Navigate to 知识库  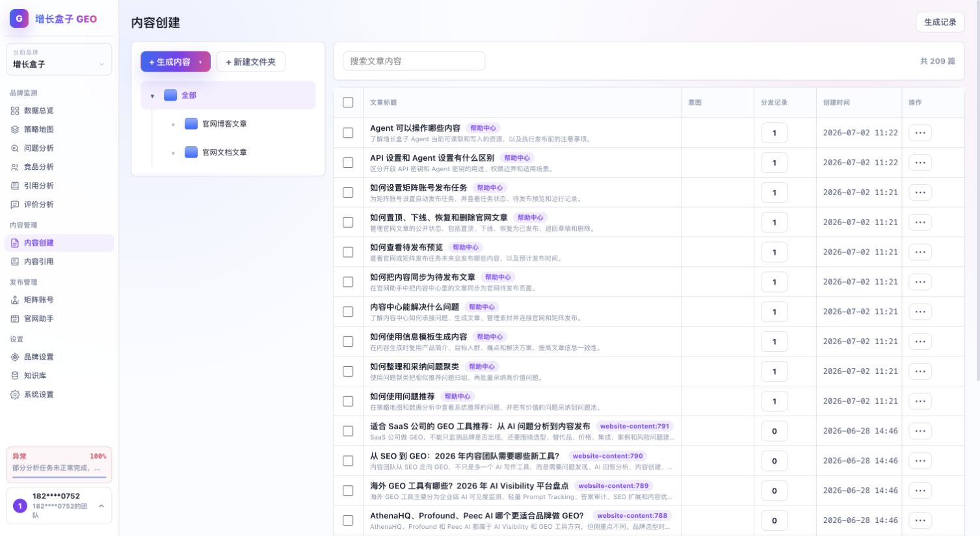point(59,376)
